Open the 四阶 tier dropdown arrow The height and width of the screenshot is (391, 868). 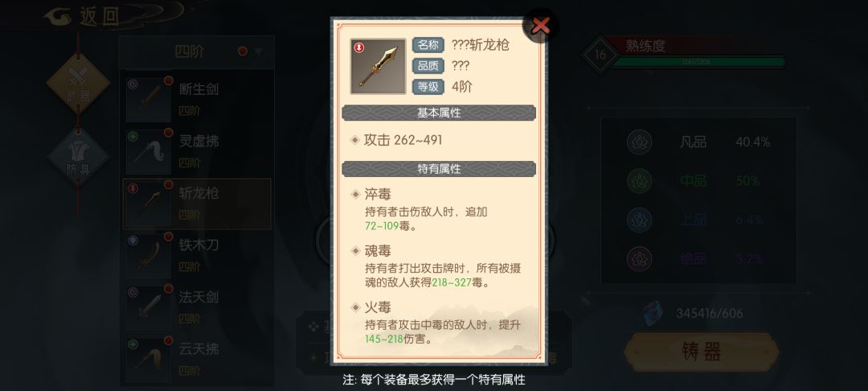(x=259, y=52)
